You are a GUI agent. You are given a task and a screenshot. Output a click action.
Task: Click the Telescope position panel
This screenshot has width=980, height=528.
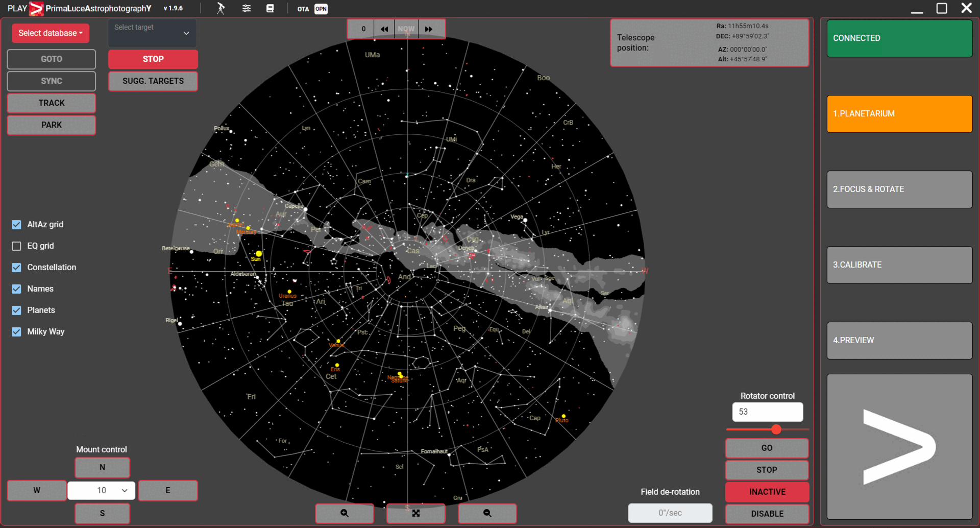click(709, 43)
